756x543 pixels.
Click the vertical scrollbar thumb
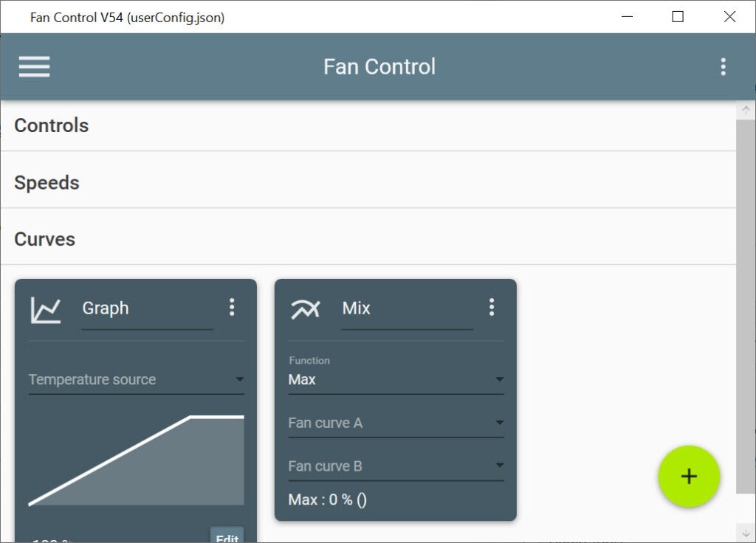click(x=746, y=306)
